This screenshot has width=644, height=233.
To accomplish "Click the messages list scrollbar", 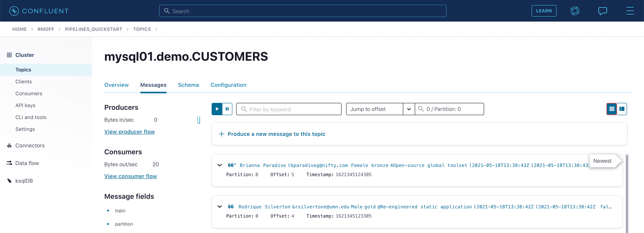I will click(x=627, y=193).
